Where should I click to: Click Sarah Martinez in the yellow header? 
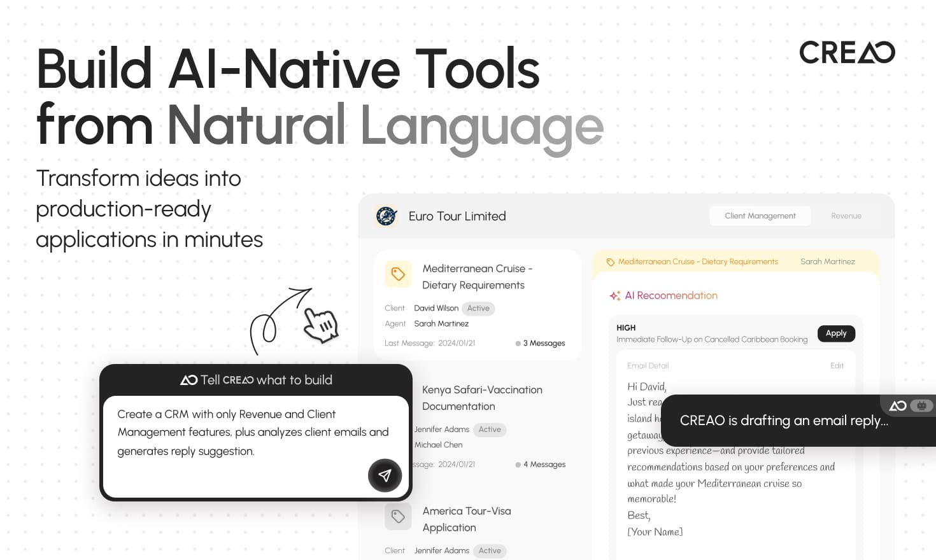[x=827, y=262]
